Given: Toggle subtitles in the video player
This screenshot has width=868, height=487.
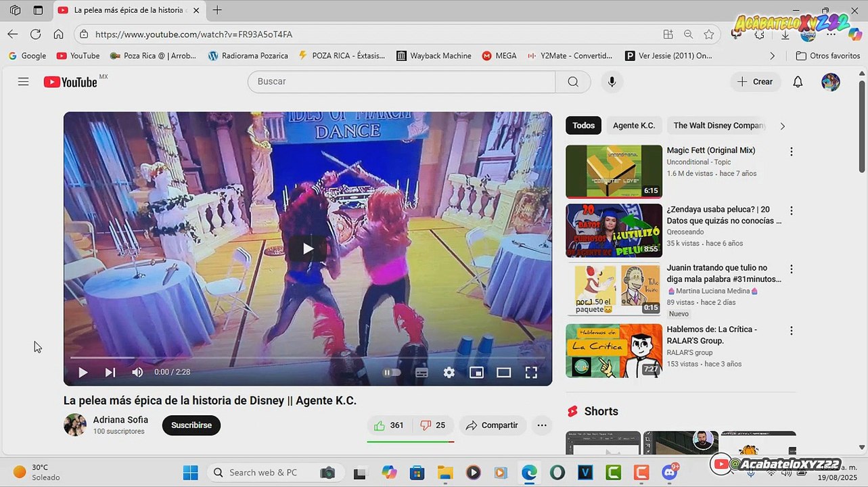Looking at the screenshot, I should [421, 372].
